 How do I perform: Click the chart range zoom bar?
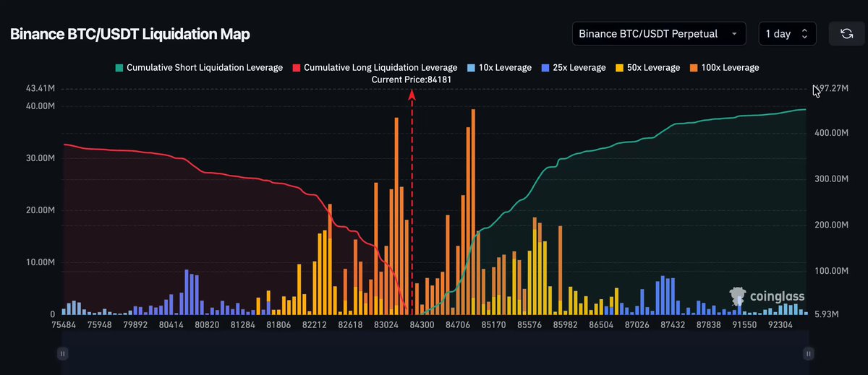click(x=435, y=353)
